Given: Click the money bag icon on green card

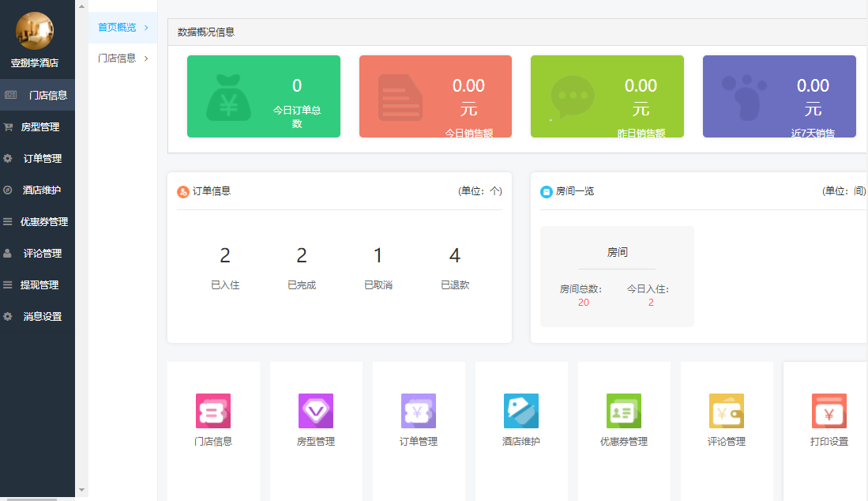Looking at the screenshot, I should pos(228,97).
